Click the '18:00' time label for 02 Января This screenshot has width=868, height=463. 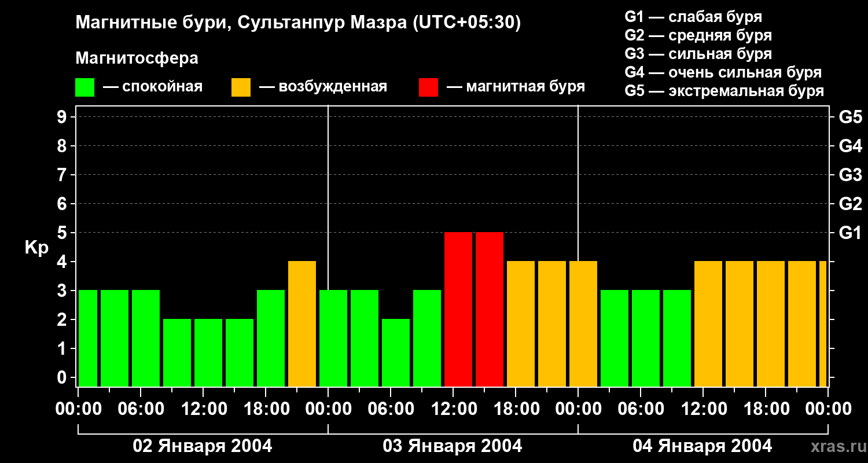tap(266, 409)
